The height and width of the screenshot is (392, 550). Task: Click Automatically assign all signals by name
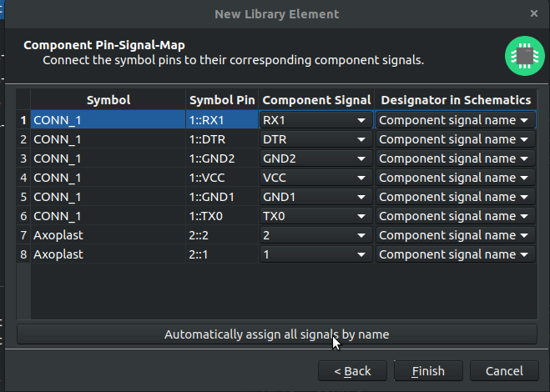tap(277, 334)
